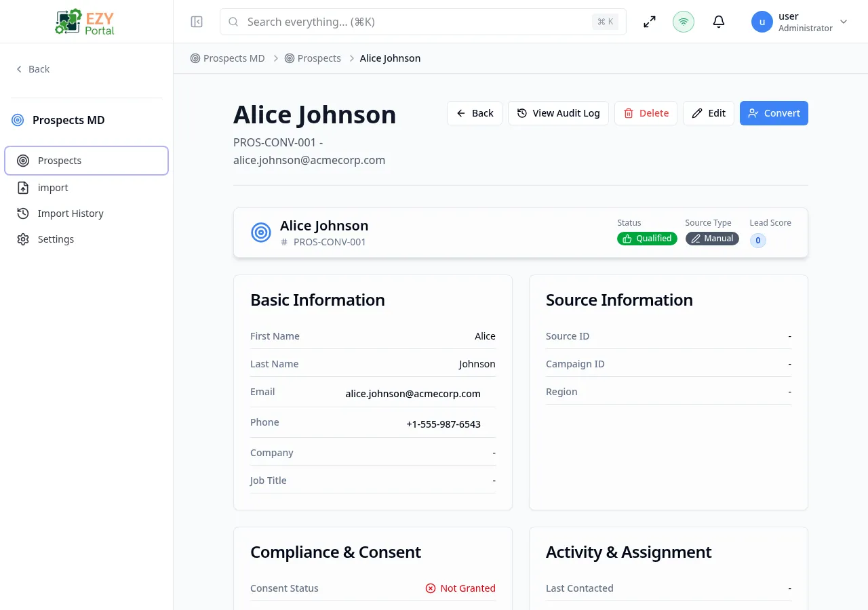
Task: Open the View Audit Log
Action: point(558,113)
